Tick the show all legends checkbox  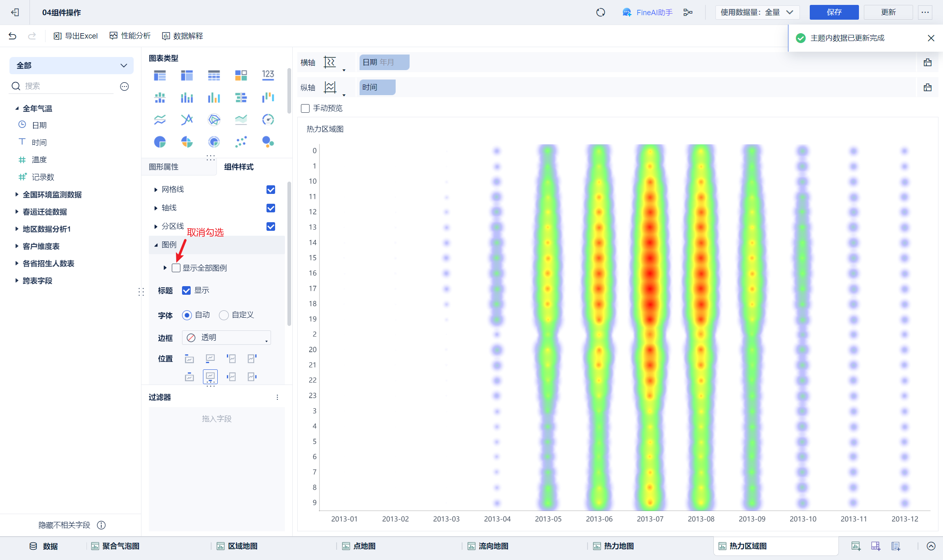click(176, 268)
